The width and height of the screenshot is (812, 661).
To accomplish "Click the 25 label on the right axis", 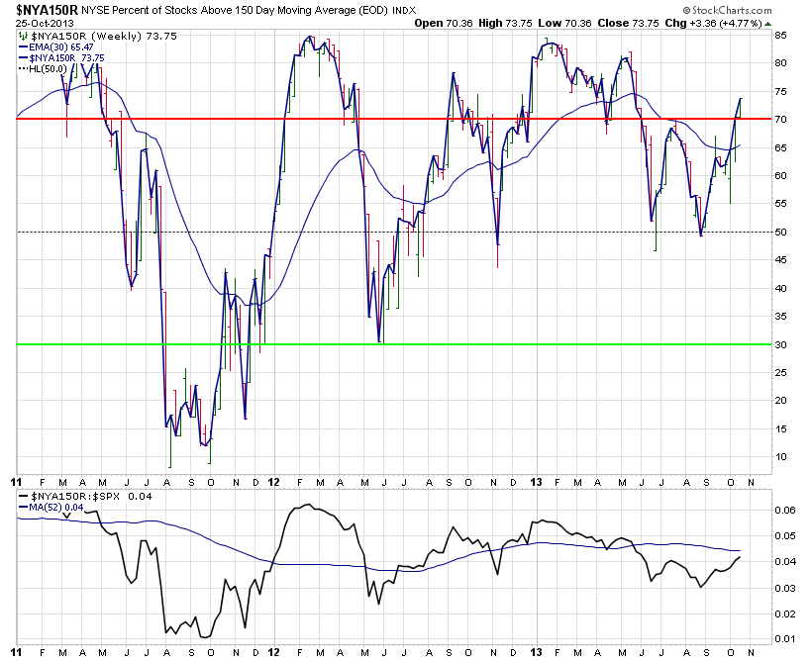I will click(x=781, y=373).
